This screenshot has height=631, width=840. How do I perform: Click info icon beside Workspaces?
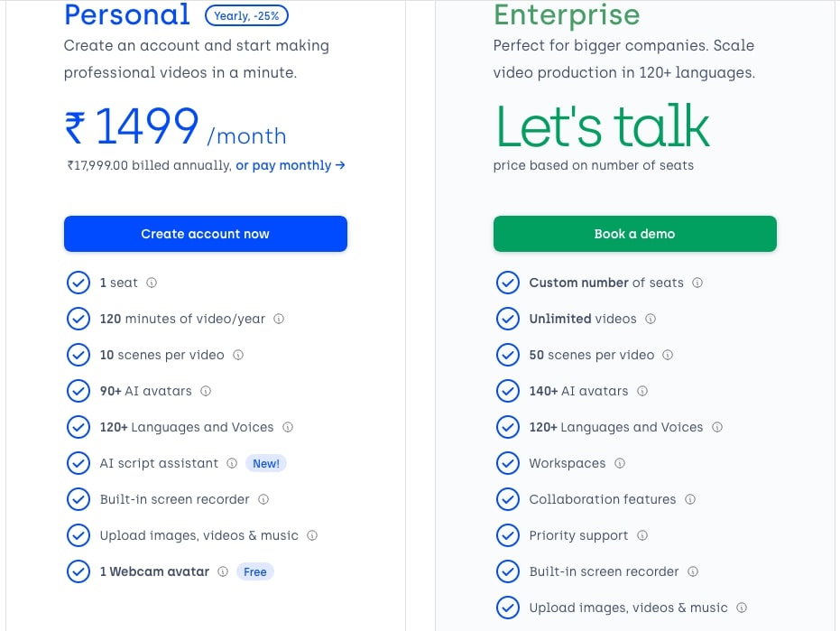(620, 463)
